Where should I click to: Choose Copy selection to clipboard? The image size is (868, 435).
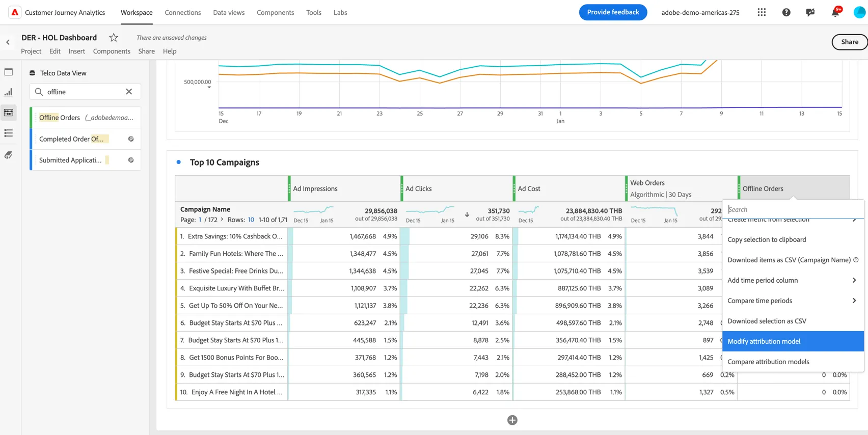click(x=793, y=239)
